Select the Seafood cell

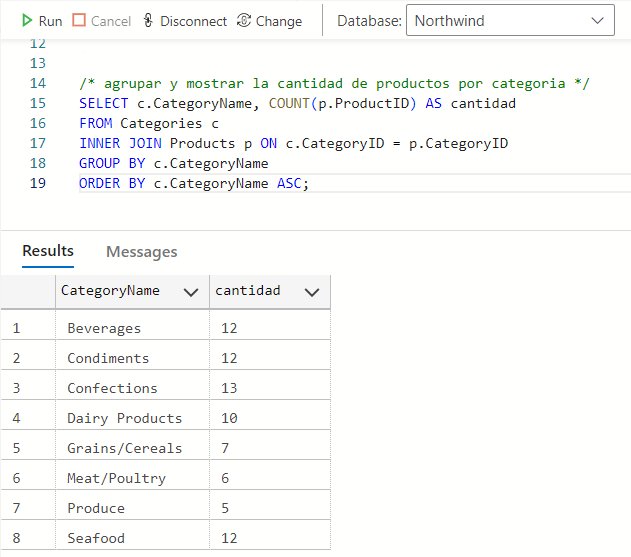click(x=96, y=538)
